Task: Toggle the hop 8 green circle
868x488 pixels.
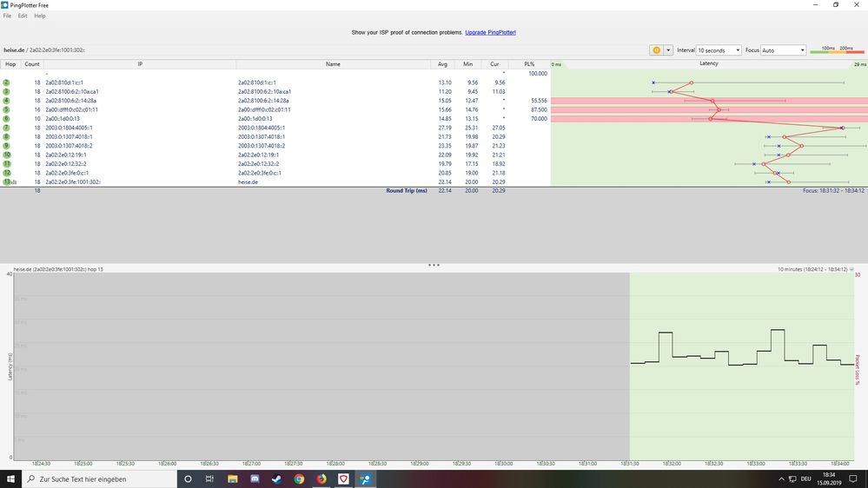Action: click(7, 136)
